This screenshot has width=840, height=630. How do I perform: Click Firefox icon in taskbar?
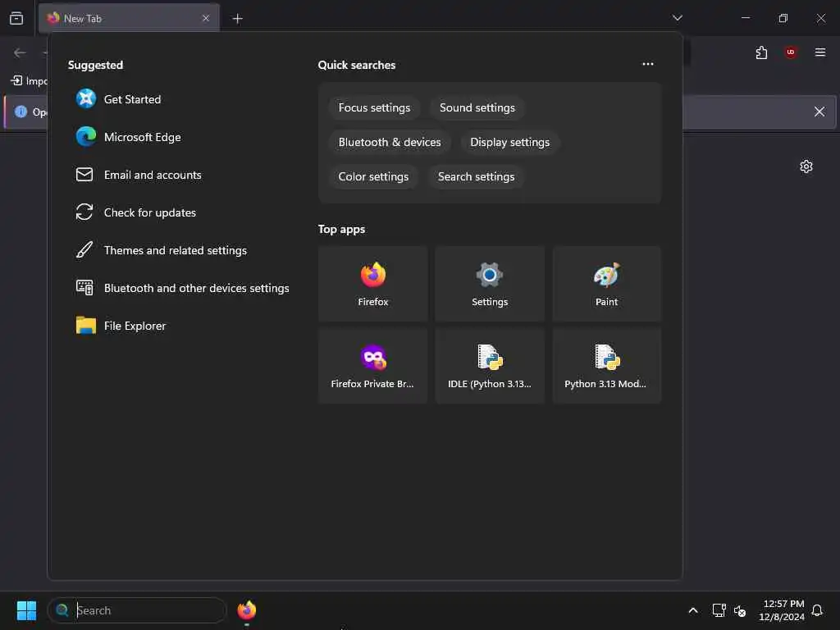coord(246,610)
